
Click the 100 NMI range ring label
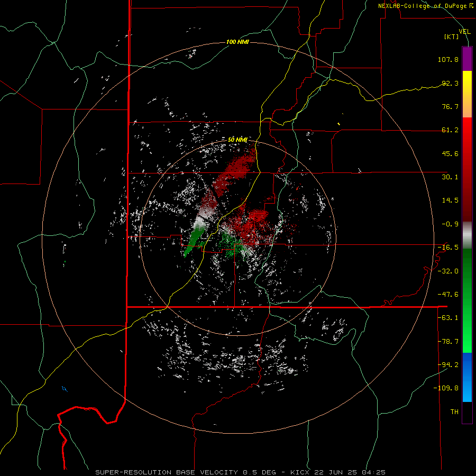[237, 42]
